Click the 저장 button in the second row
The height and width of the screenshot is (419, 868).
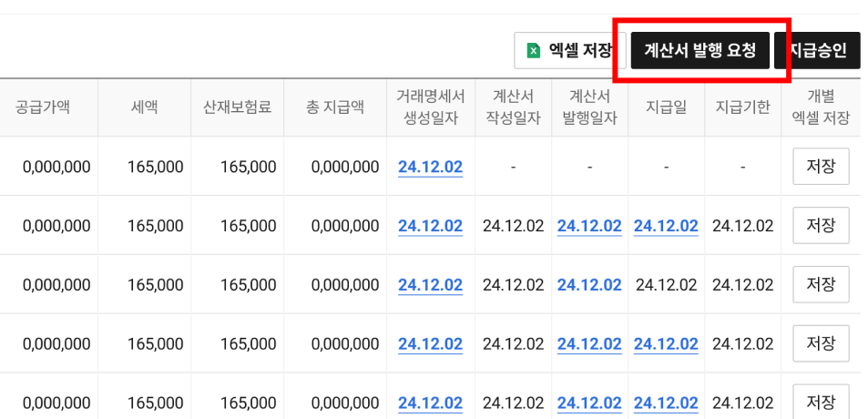(x=821, y=225)
